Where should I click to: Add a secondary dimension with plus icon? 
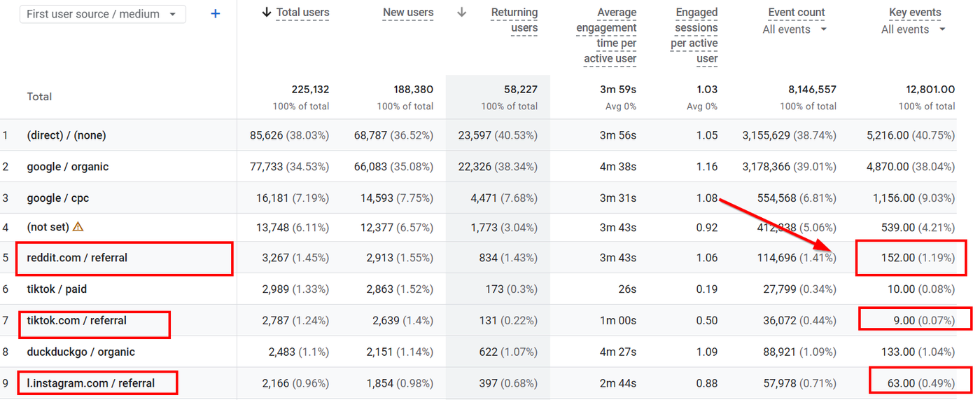point(215,14)
